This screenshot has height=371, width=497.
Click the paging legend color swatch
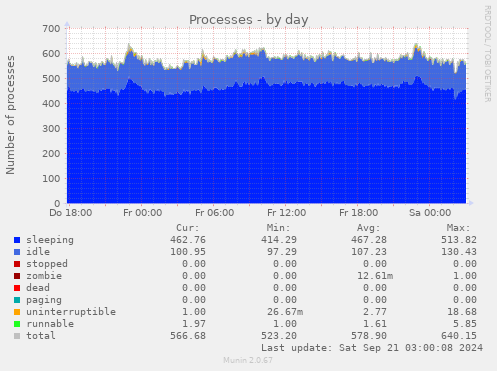pos(17,300)
